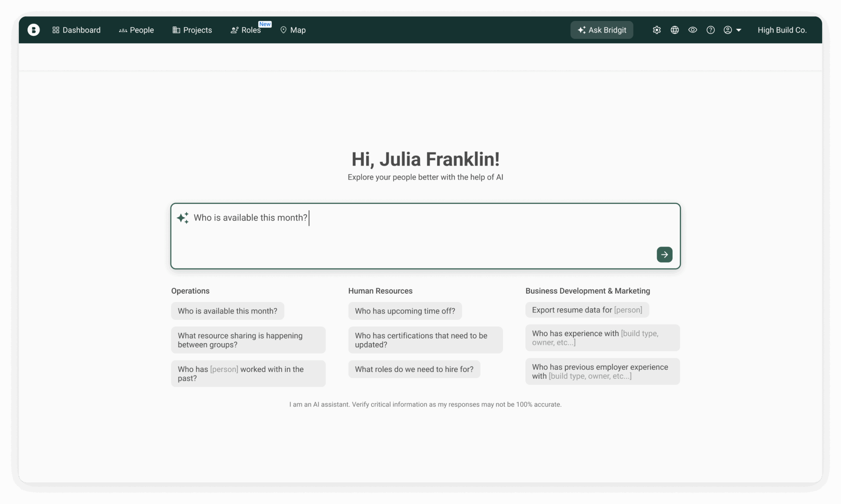The image size is (841, 504).
Task: Open the help question mark icon
Action: point(710,30)
